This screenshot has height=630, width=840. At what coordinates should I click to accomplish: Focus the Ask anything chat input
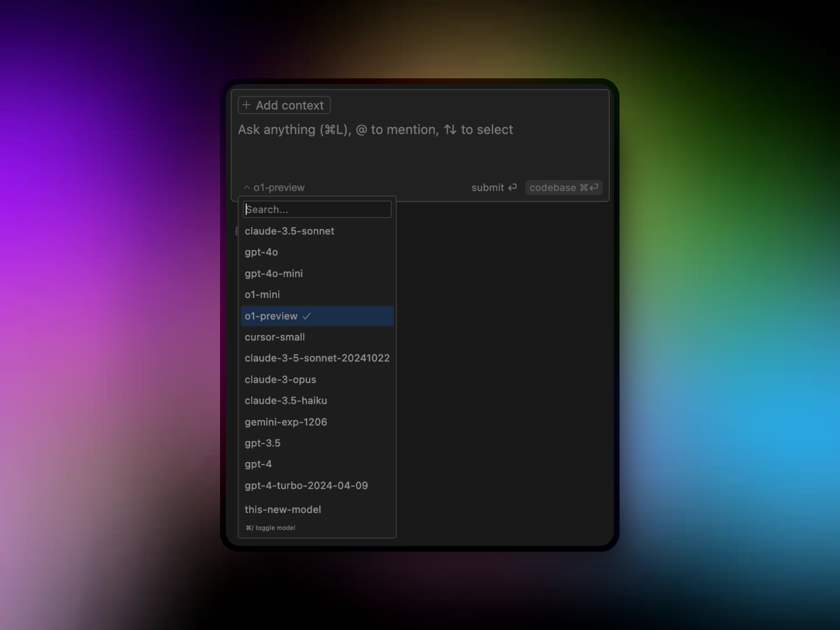(x=375, y=129)
